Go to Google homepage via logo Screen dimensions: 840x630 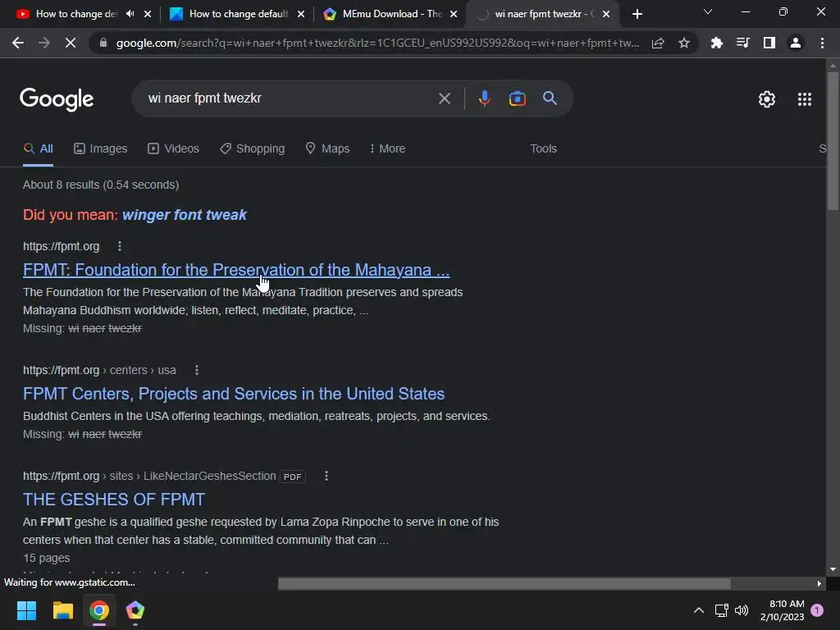coord(57,99)
